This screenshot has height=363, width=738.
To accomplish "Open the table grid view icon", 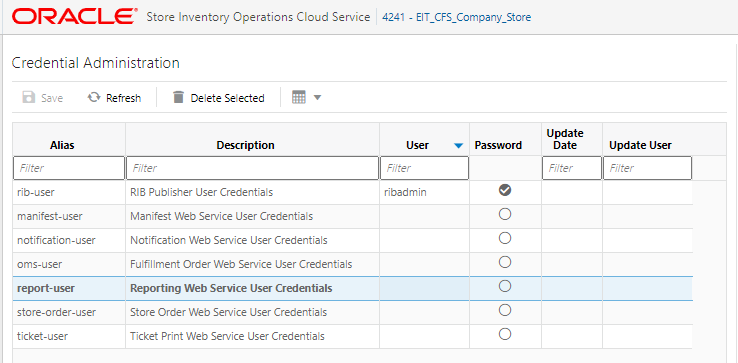I will (x=299, y=97).
